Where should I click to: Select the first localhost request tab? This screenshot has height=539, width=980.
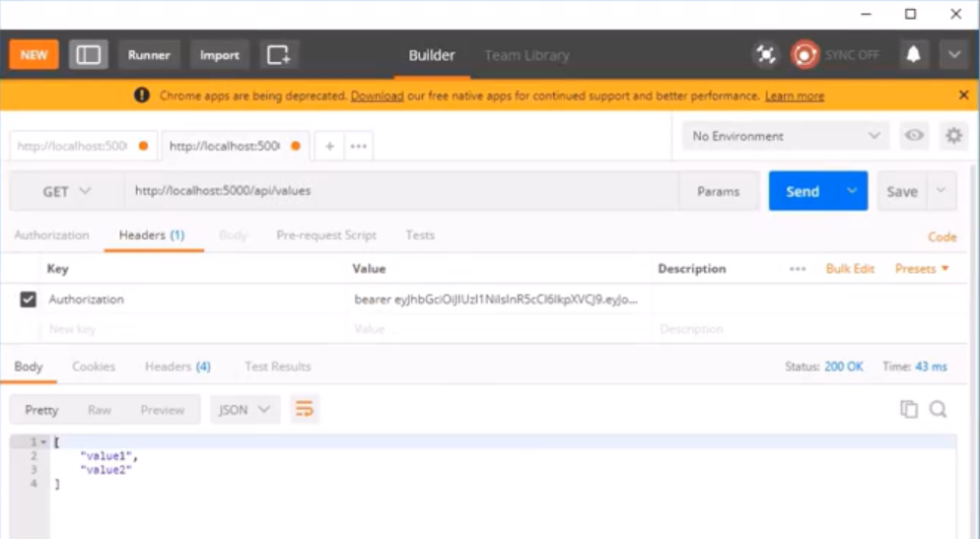pos(83,146)
